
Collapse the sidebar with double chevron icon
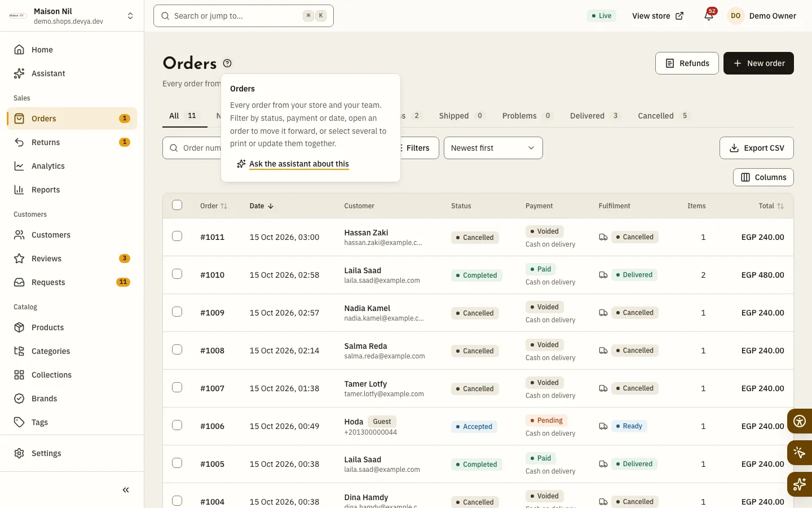126,490
